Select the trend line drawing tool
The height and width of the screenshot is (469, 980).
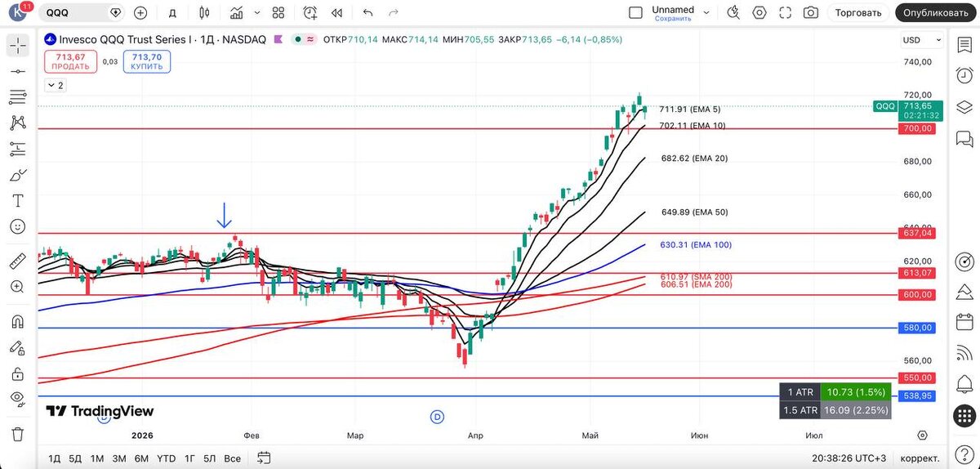click(18, 72)
